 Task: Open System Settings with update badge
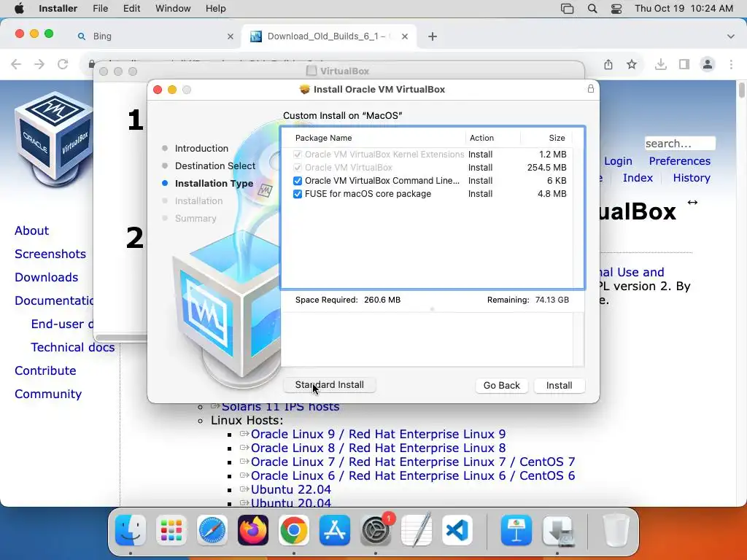coord(376,530)
